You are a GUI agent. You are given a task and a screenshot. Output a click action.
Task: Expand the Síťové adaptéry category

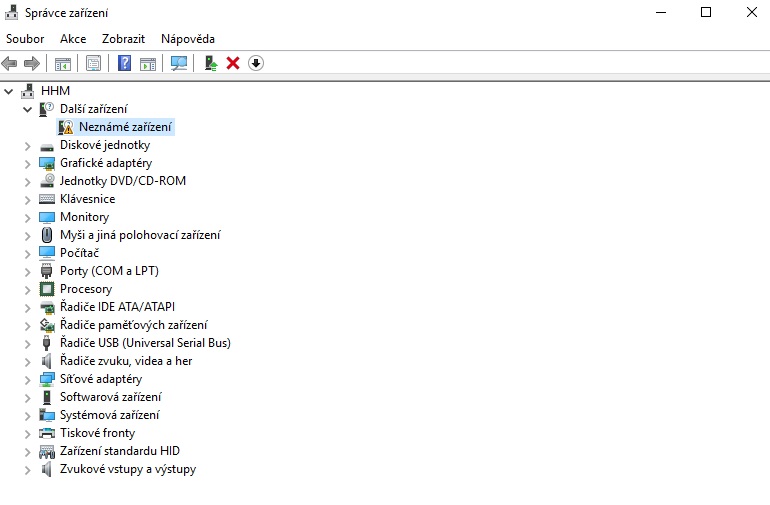(28, 380)
